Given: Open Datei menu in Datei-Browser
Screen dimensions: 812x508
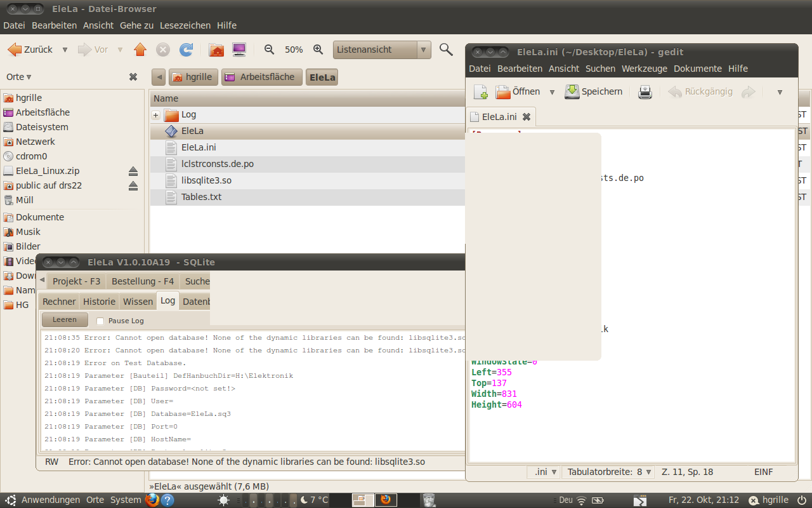Looking at the screenshot, I should pos(14,25).
